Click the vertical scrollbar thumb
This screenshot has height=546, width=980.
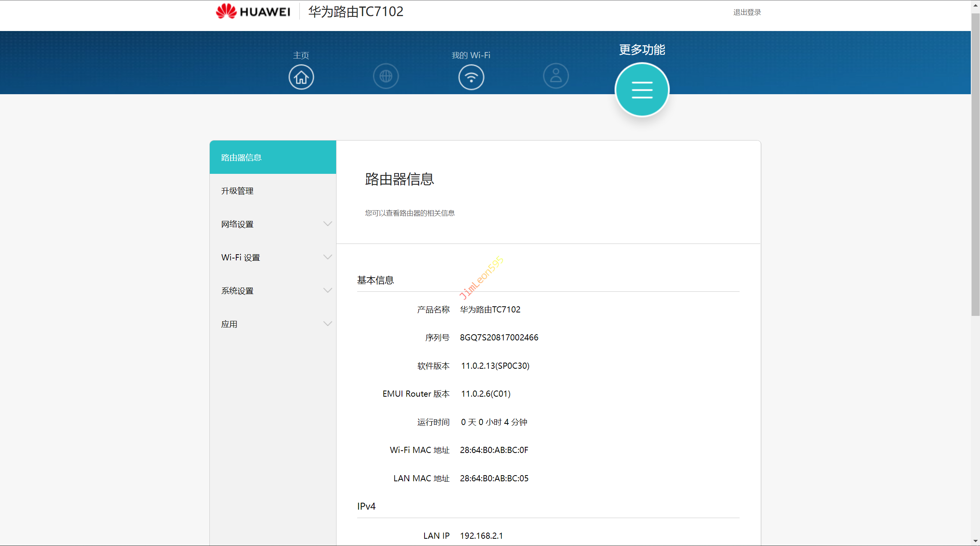click(x=975, y=165)
